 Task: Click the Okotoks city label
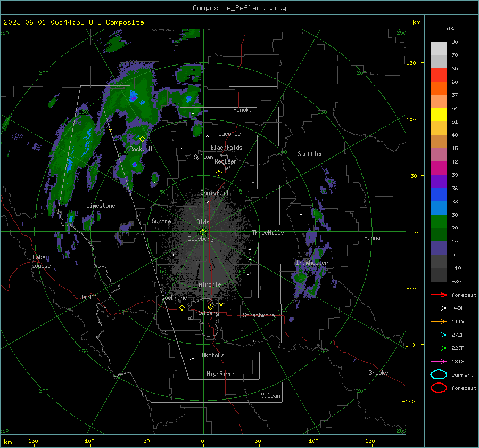coord(213,355)
